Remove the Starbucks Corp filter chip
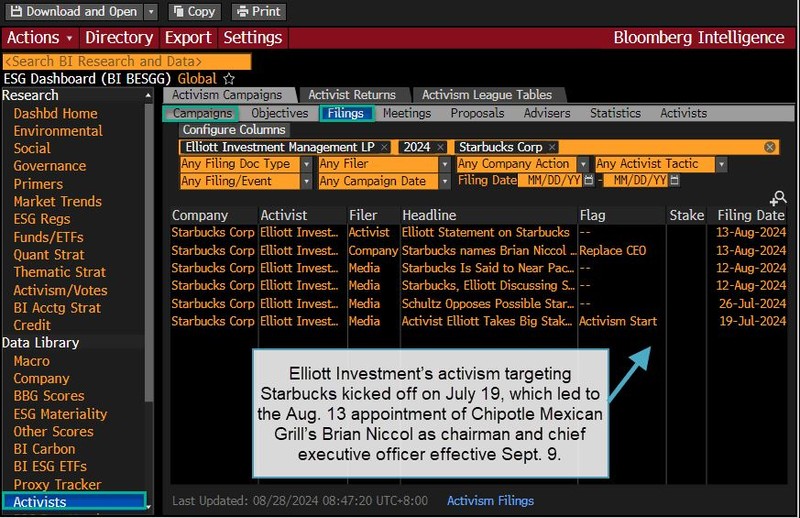This screenshot has width=800, height=518. tap(552, 147)
